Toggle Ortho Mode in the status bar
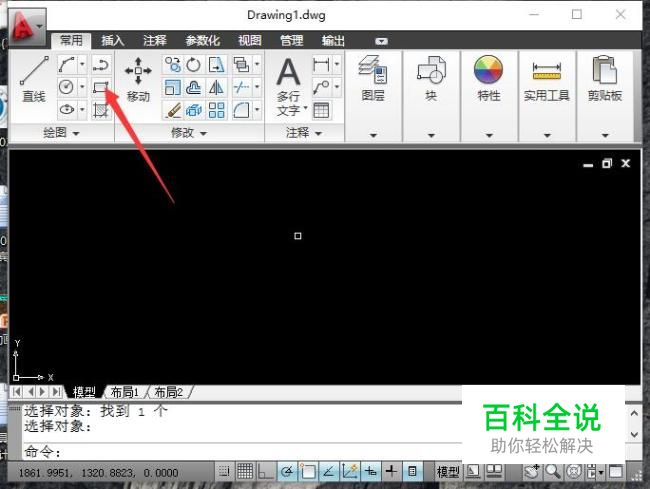650x489 pixels. pyautogui.click(x=265, y=472)
